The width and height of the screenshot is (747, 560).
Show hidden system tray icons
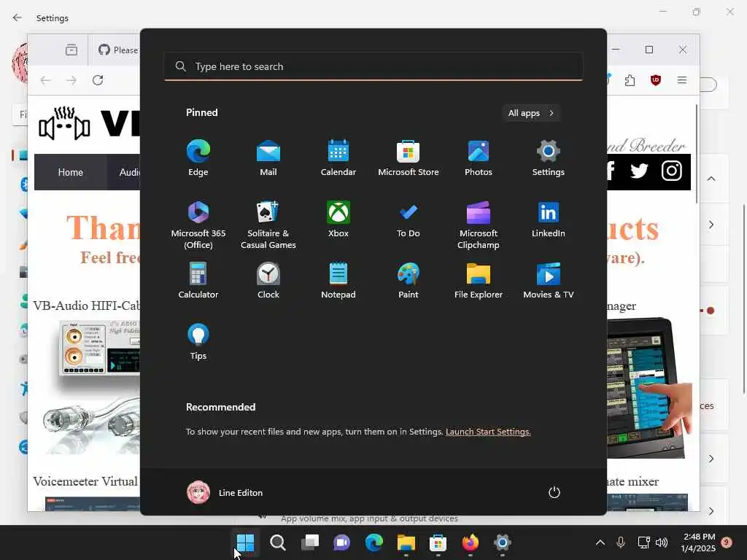click(600, 542)
